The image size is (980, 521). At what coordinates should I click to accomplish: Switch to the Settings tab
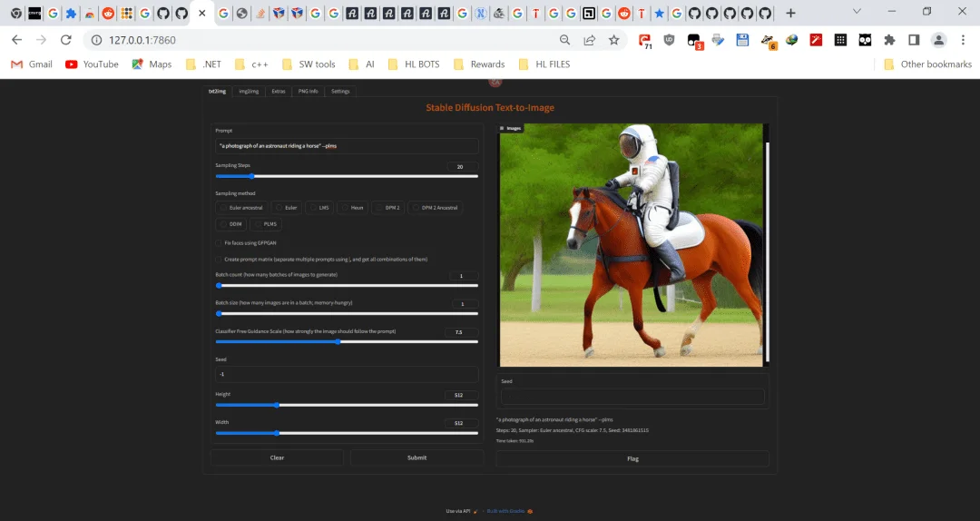tap(340, 92)
